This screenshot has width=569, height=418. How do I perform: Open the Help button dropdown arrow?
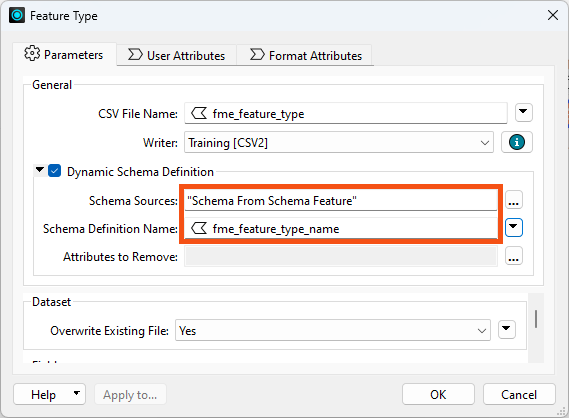coord(77,393)
